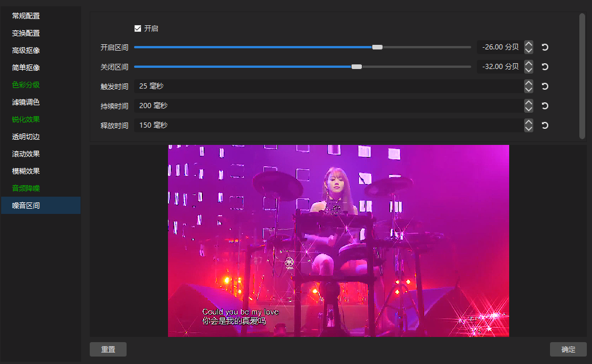
Task: Open the 色彩分级 page
Action: tap(41, 85)
